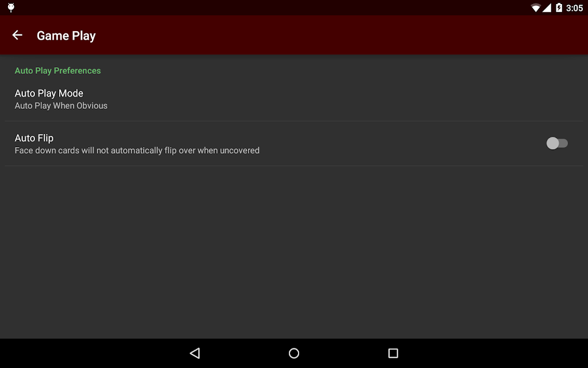The height and width of the screenshot is (368, 588).
Task: Click the Auto Flip switch round knob
Action: click(553, 143)
